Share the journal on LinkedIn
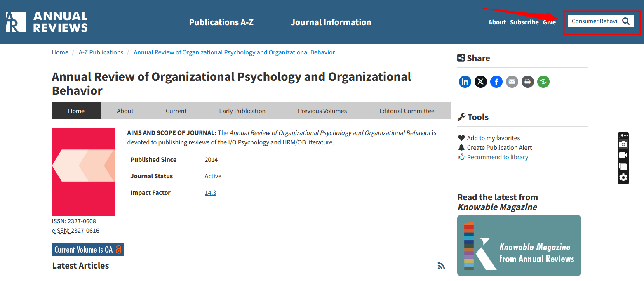Image resolution: width=644 pixels, height=281 pixels. pyautogui.click(x=465, y=82)
